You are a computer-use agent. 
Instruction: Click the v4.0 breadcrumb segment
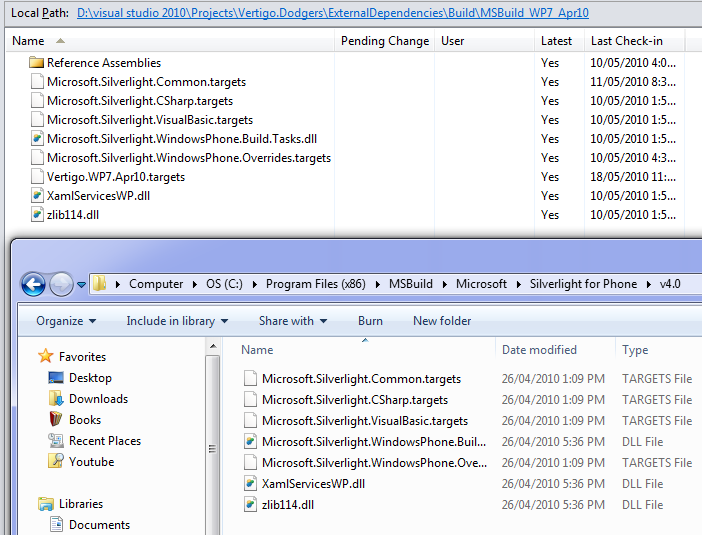pyautogui.click(x=670, y=284)
